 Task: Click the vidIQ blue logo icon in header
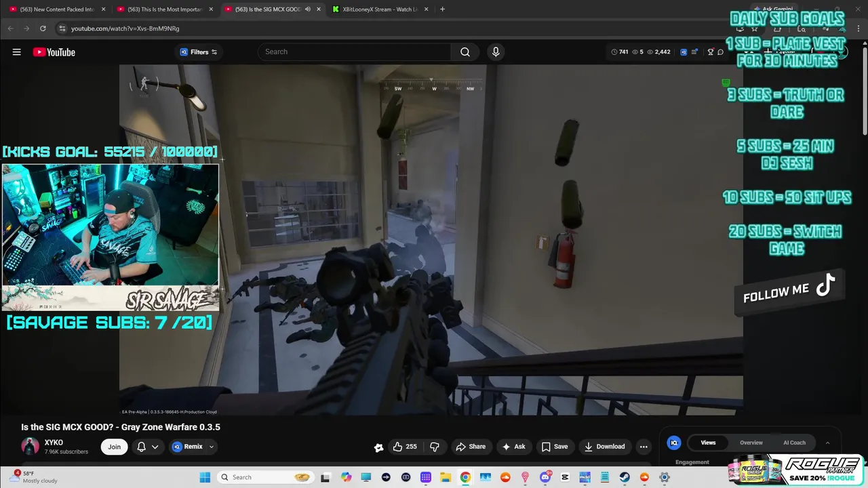point(684,52)
